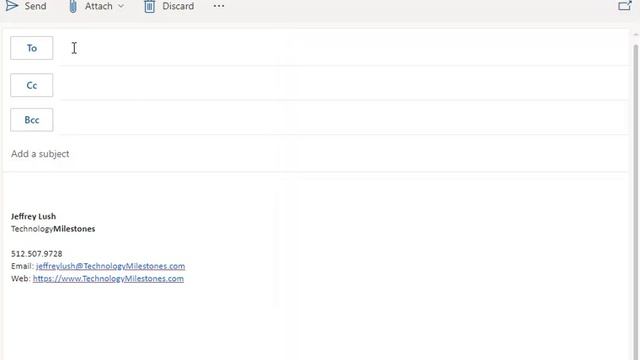Focus the Cc address field
This screenshot has width=640, height=360.
point(343,85)
